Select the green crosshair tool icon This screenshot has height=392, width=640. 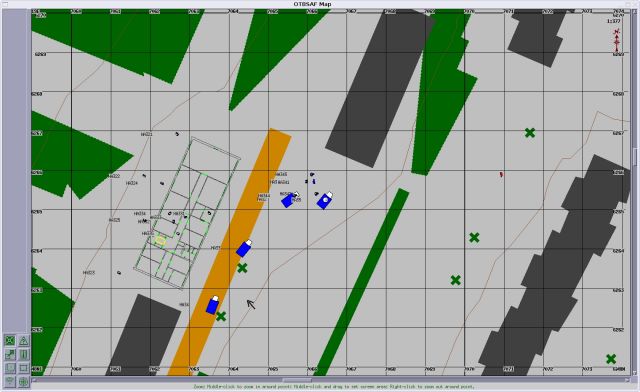click(10, 340)
